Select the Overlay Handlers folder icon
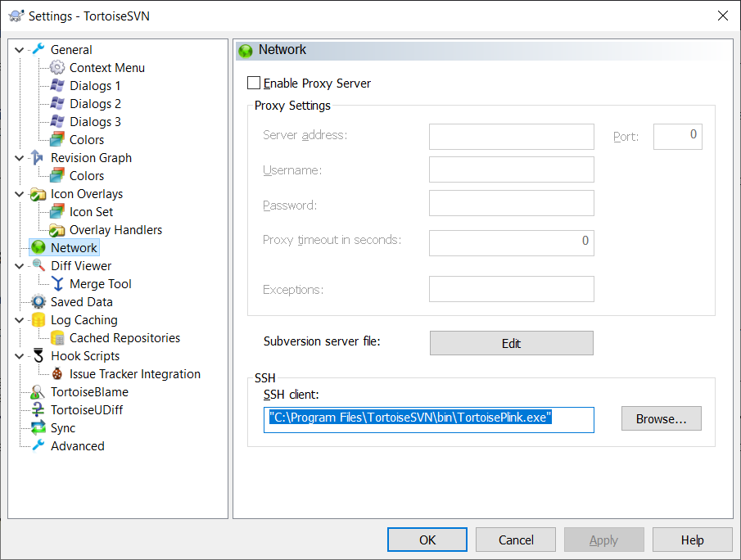 point(57,230)
